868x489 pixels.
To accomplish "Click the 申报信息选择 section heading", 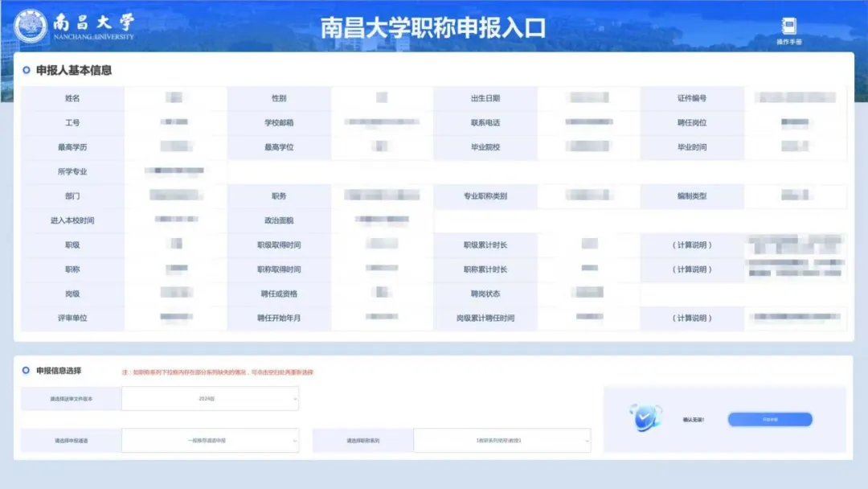I will [x=59, y=371].
